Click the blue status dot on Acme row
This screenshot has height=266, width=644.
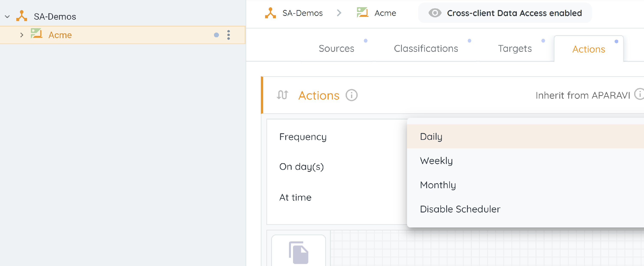tap(216, 35)
